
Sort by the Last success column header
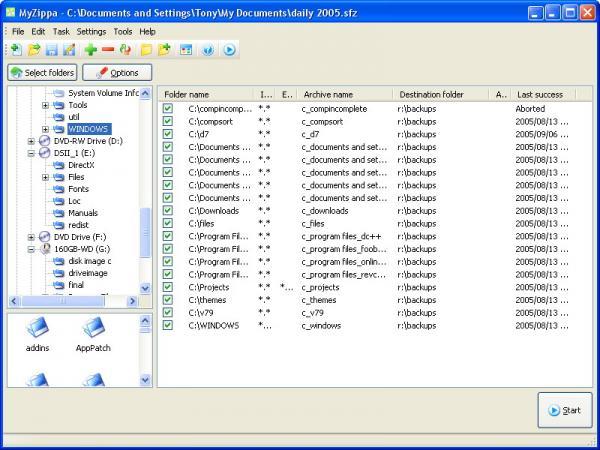pyautogui.click(x=543, y=94)
